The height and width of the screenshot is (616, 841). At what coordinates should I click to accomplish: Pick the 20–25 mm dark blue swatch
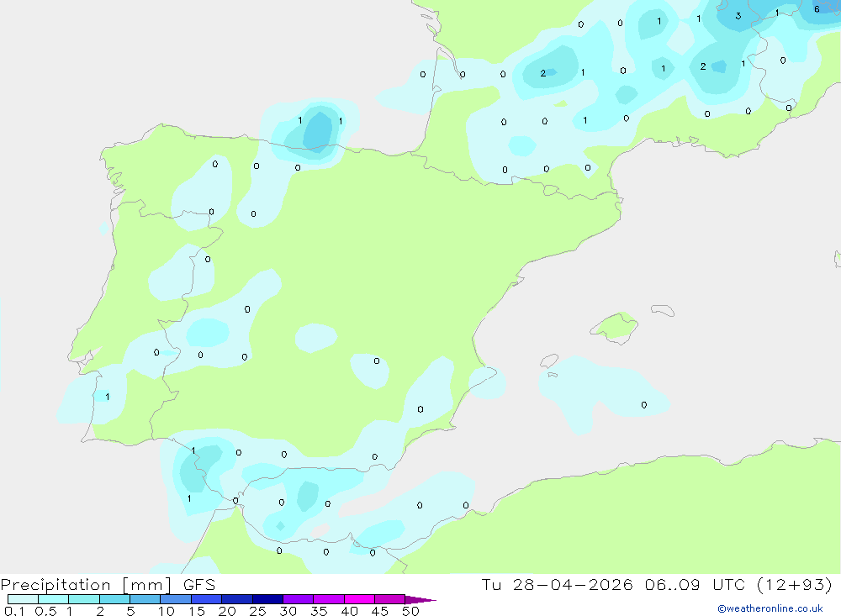click(237, 599)
